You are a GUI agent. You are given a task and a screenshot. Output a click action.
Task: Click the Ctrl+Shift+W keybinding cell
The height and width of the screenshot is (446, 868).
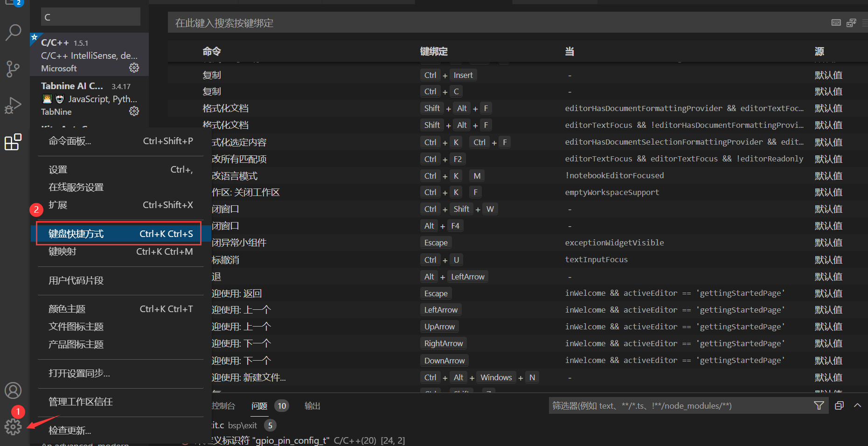[x=459, y=209]
